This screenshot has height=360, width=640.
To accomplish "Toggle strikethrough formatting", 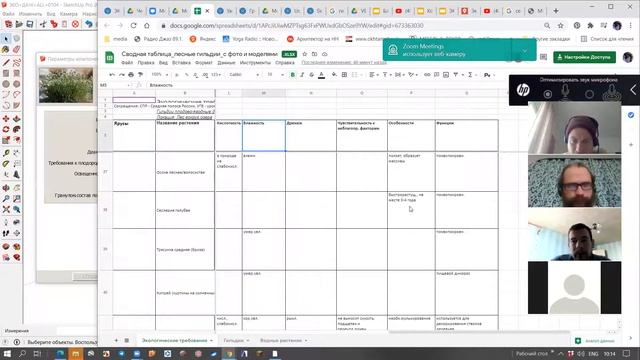I will tap(311, 75).
